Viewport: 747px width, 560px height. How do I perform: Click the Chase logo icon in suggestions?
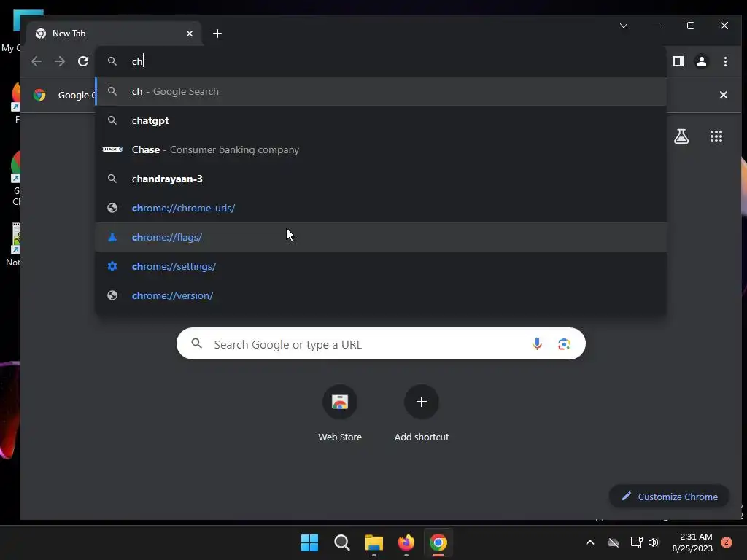click(112, 149)
